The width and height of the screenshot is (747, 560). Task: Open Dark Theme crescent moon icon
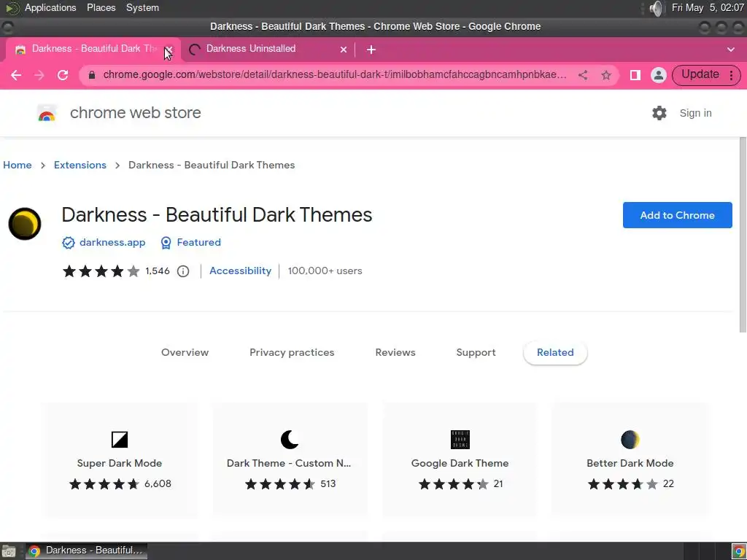290,439
